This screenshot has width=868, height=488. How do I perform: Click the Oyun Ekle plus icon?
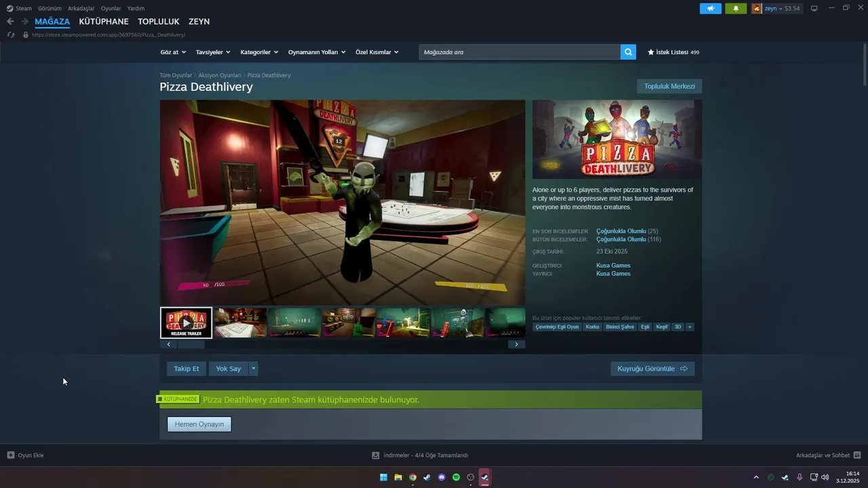[11, 455]
